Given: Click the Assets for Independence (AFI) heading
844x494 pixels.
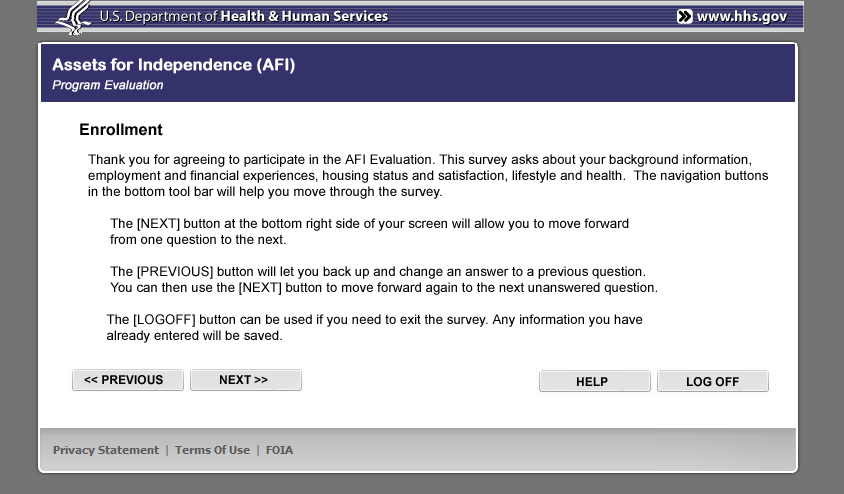Looking at the screenshot, I should (x=173, y=65).
